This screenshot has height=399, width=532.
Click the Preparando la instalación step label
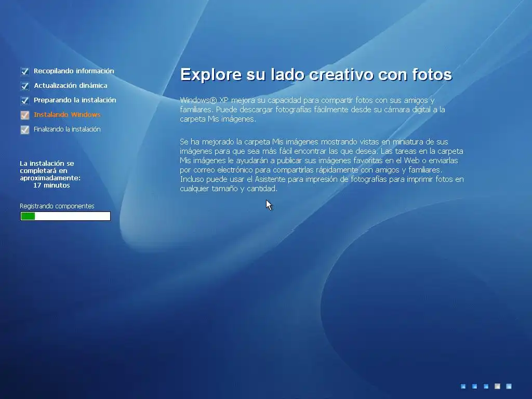pos(75,100)
